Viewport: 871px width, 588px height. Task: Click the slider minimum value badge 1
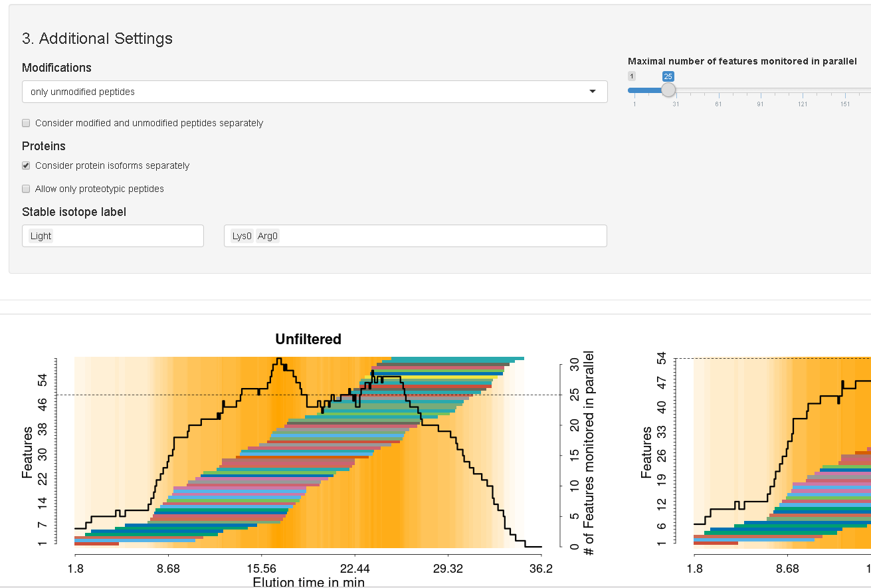tap(632, 76)
